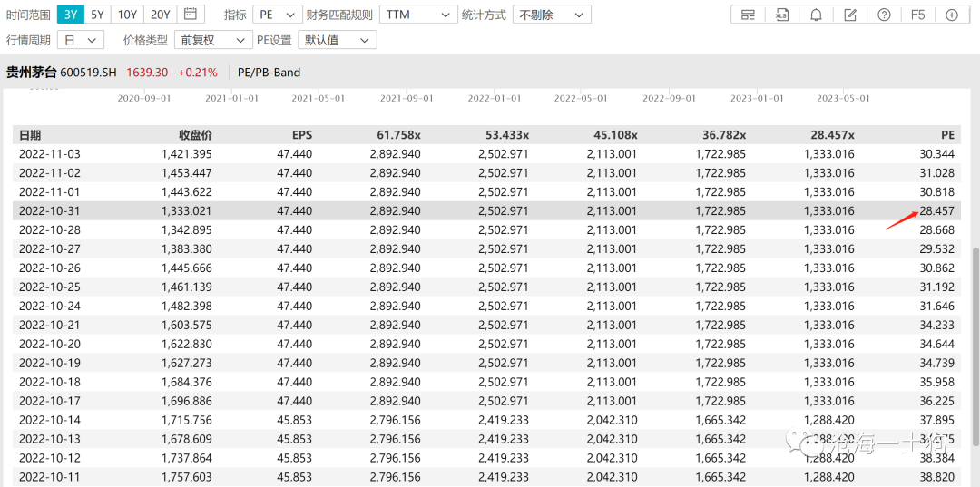Select the 20Y time range
Screen dimensions: 980x487
(x=160, y=14)
